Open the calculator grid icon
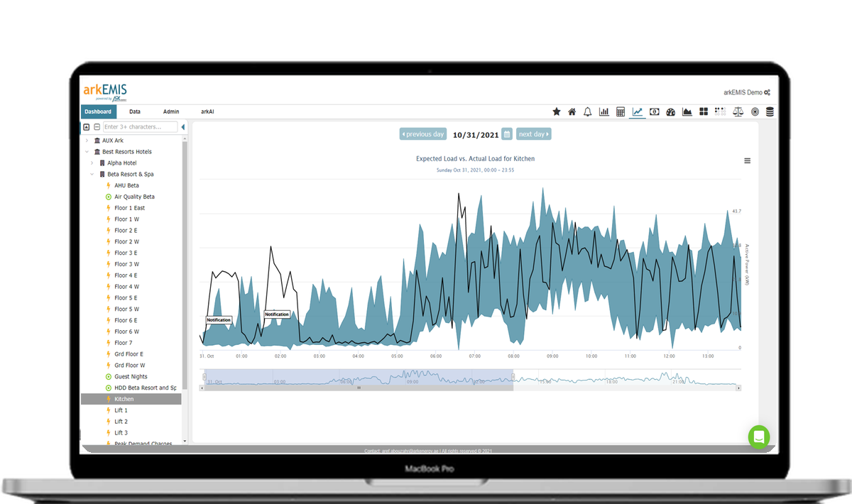The width and height of the screenshot is (852, 504). click(x=621, y=111)
